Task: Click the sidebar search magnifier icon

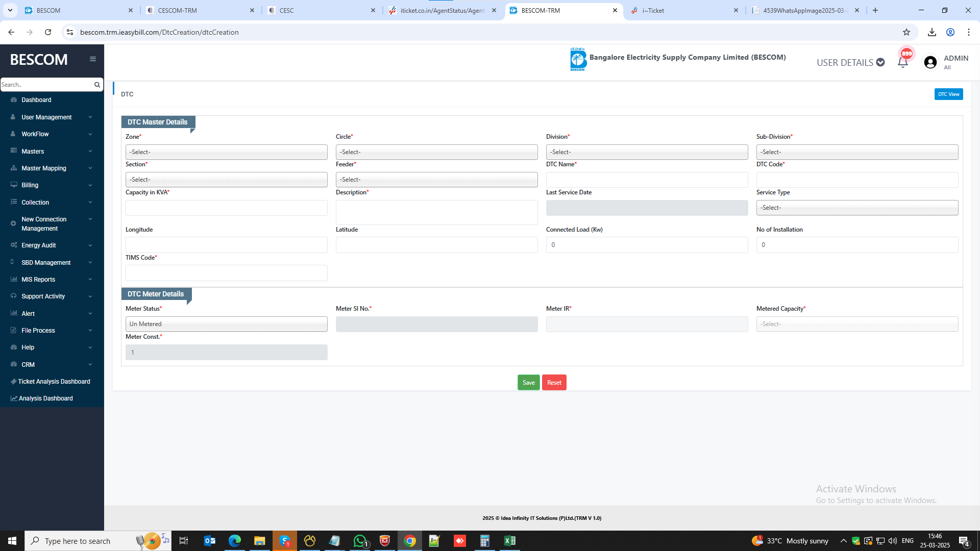Action: (x=97, y=85)
